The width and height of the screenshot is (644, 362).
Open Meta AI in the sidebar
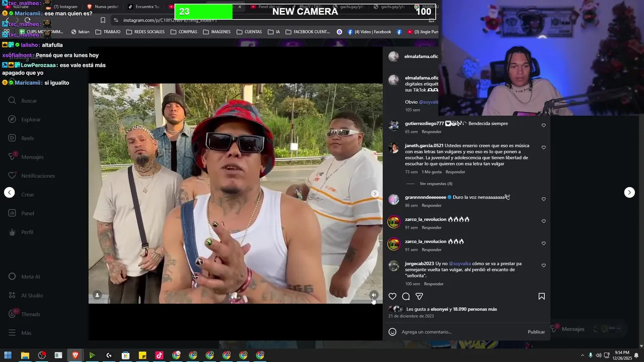[25, 277]
